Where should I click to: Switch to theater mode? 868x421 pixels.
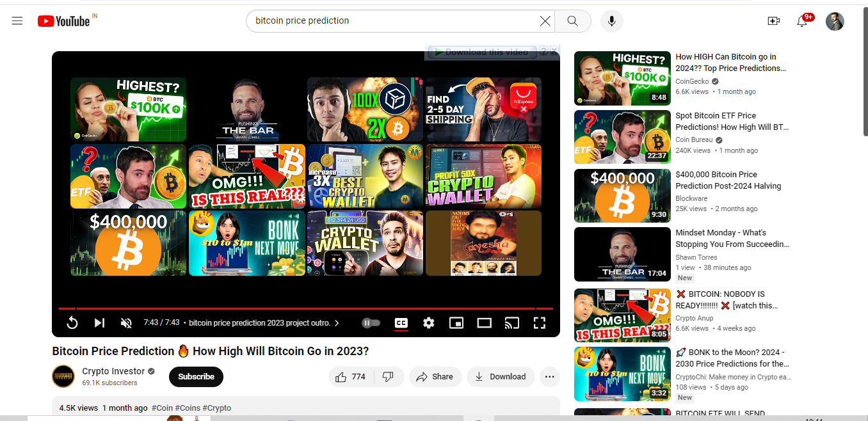[485, 323]
